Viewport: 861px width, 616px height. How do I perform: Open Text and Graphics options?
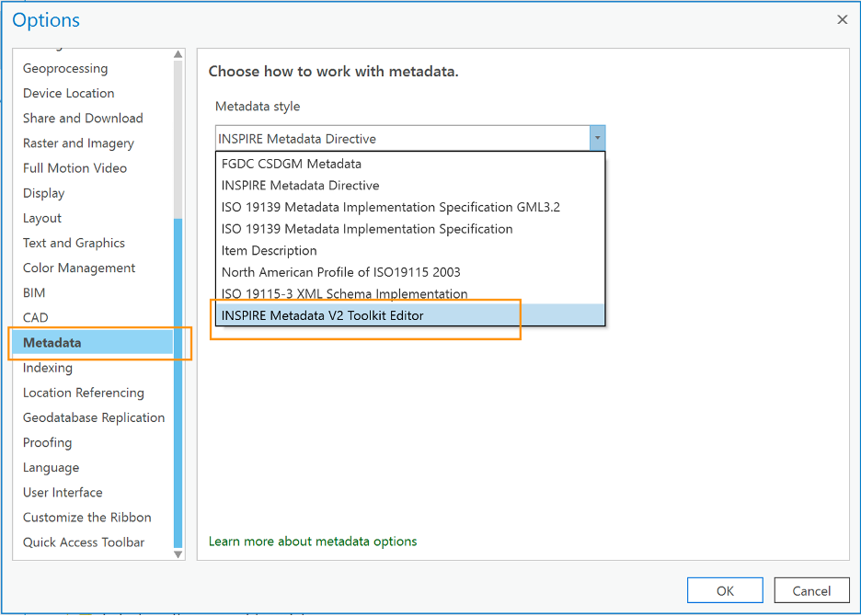74,243
